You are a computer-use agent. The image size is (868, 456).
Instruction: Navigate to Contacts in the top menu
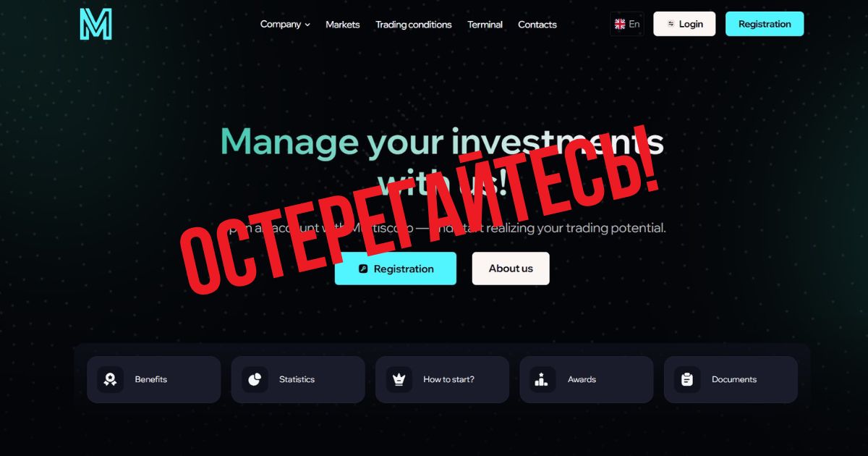pyautogui.click(x=537, y=25)
